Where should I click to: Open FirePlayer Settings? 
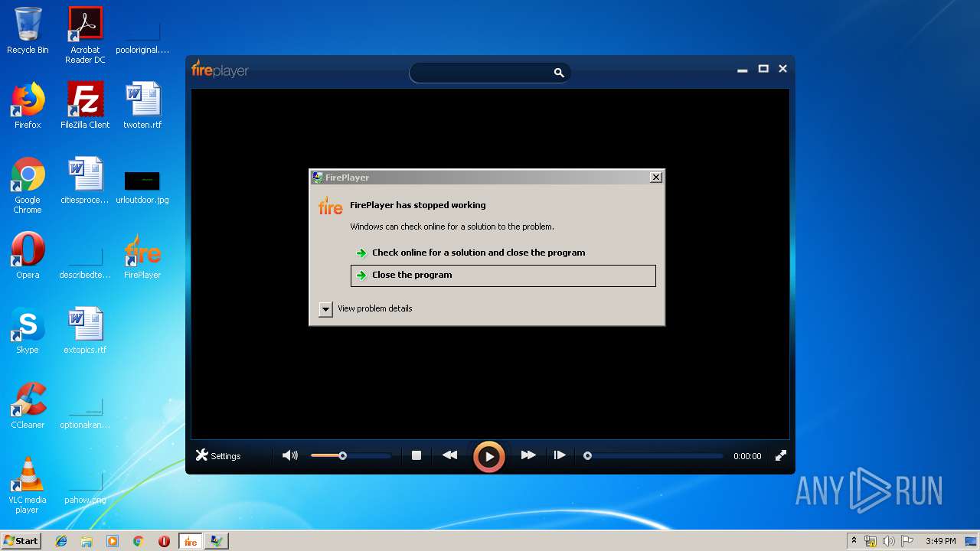(x=218, y=455)
